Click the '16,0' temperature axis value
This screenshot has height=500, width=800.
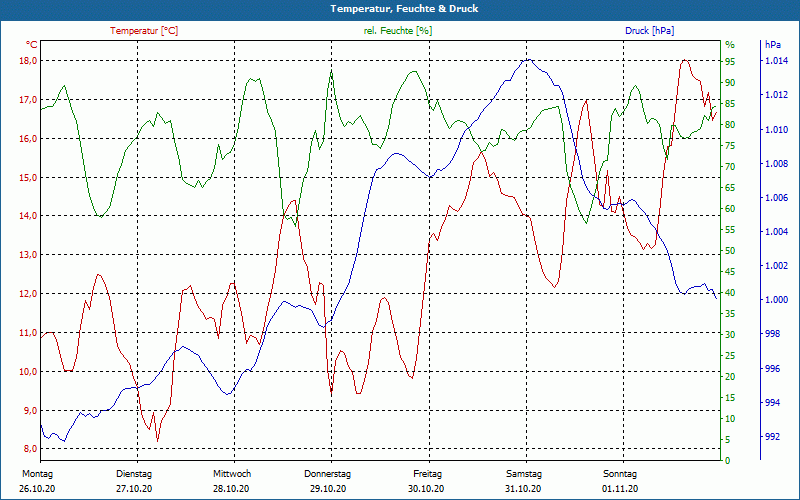(29, 139)
